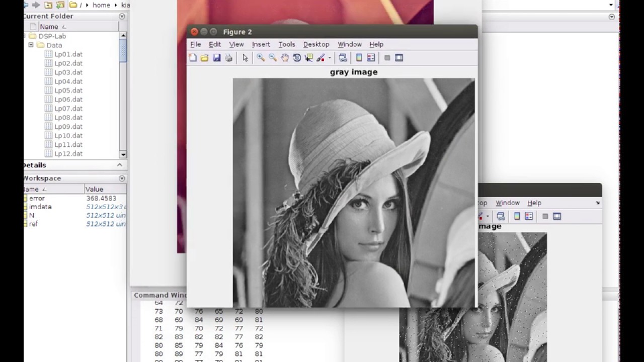This screenshot has height=362, width=644.
Task: Sort files by Name column header
Action: click(x=53, y=27)
